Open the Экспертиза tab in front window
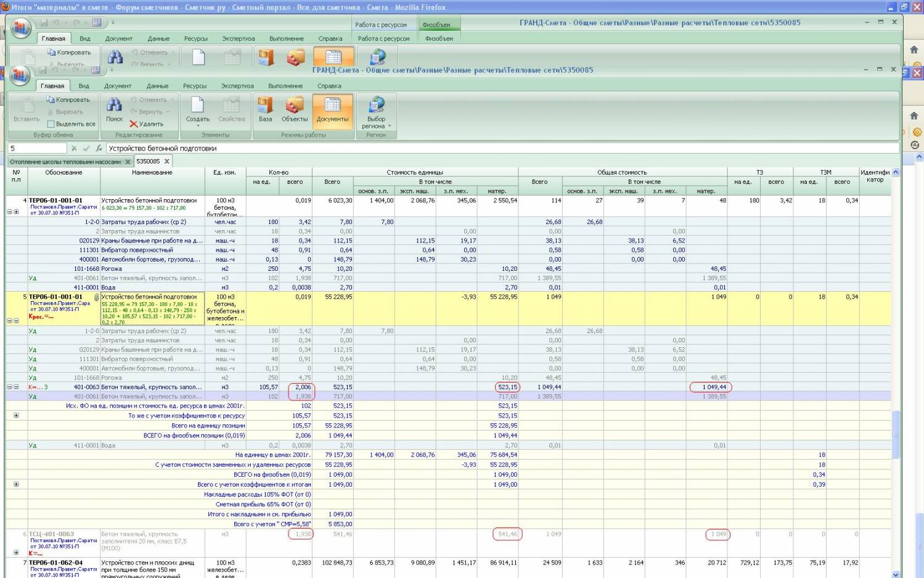Viewport: 924px width, 578px height. (x=237, y=86)
